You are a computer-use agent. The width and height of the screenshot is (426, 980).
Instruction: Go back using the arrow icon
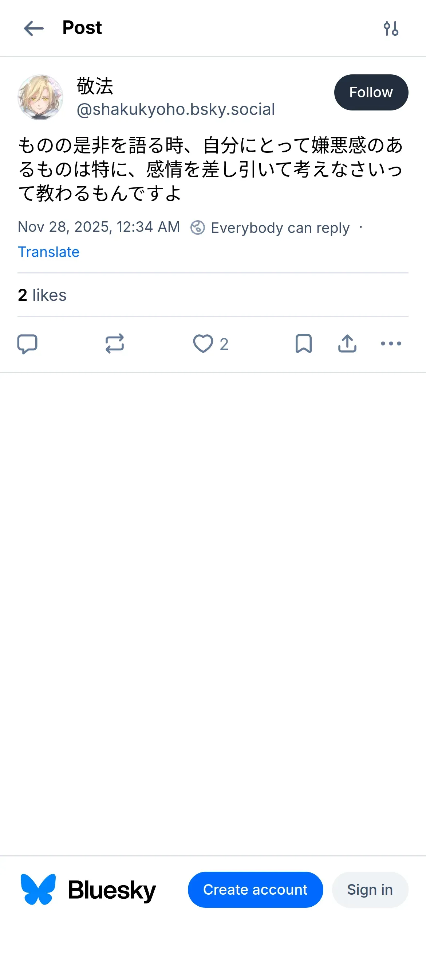[x=34, y=28]
